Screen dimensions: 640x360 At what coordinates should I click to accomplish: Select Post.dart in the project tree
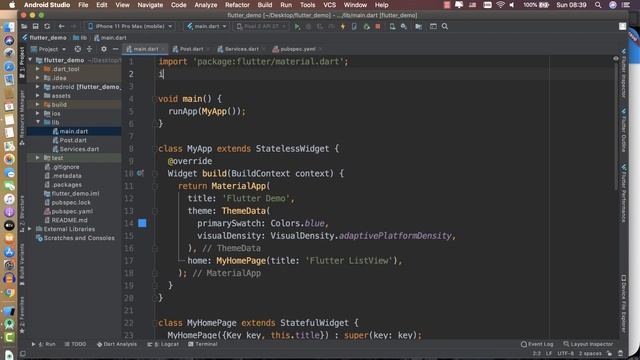click(73, 140)
